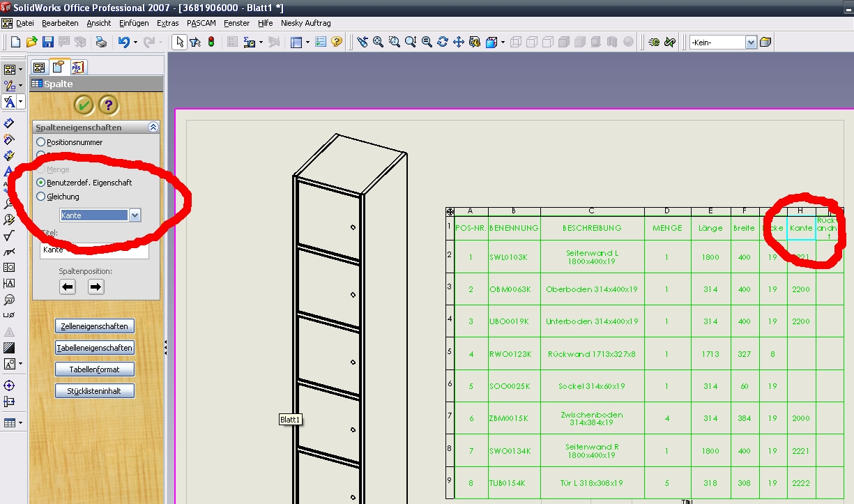Click the Print icon in toolbar
Viewport: 854px width, 504px height.
point(101,42)
